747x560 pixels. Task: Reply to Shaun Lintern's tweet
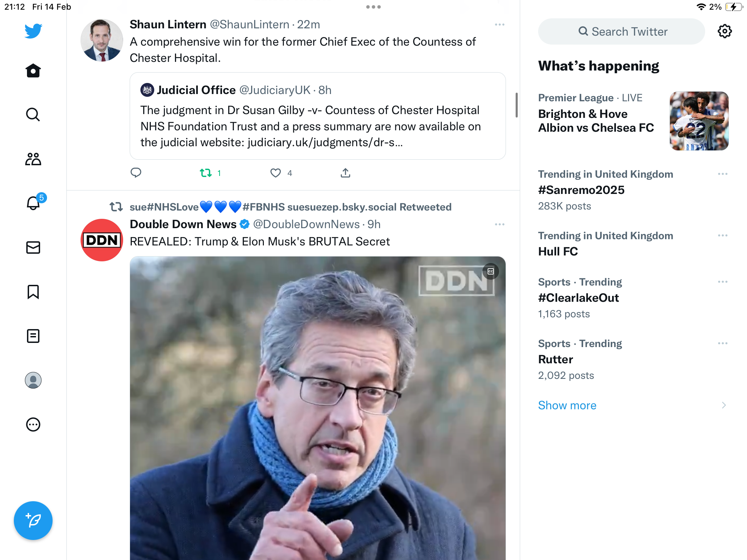pyautogui.click(x=136, y=172)
